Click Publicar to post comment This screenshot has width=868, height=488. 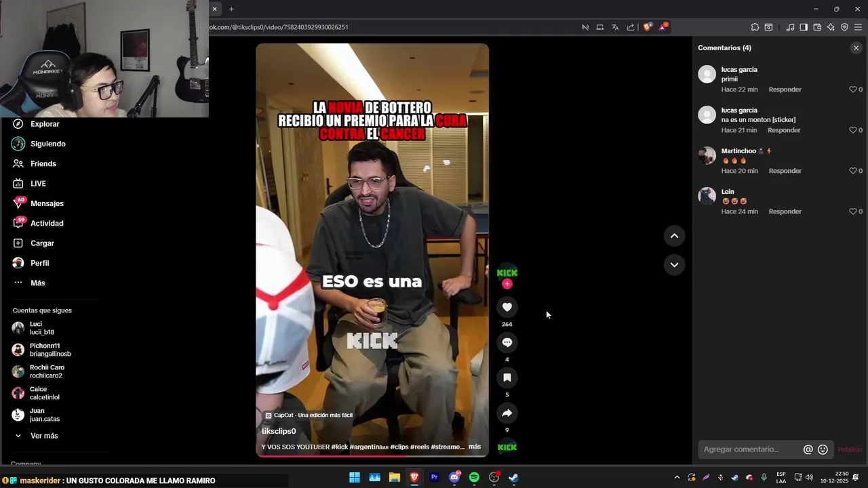(x=850, y=449)
